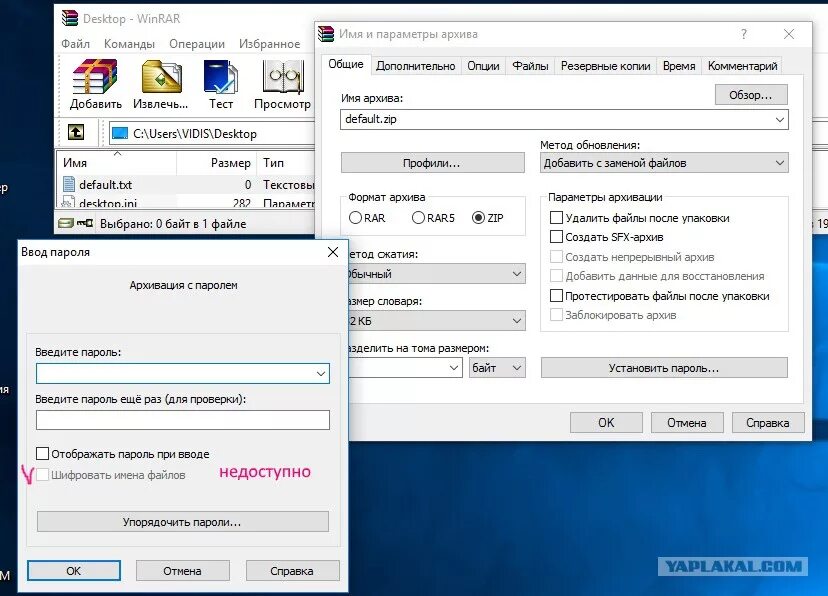This screenshot has width=828, height=596.
Task: Switch to the Файлы tab
Action: 530,66
